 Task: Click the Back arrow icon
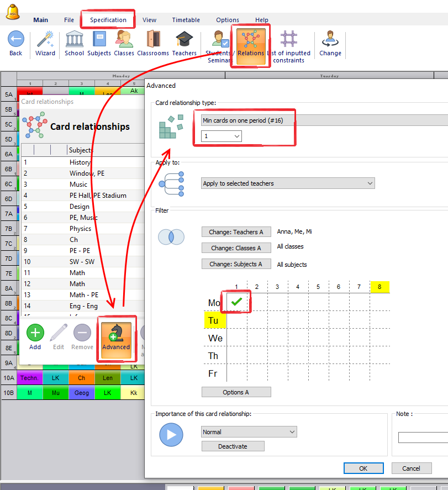(x=16, y=40)
